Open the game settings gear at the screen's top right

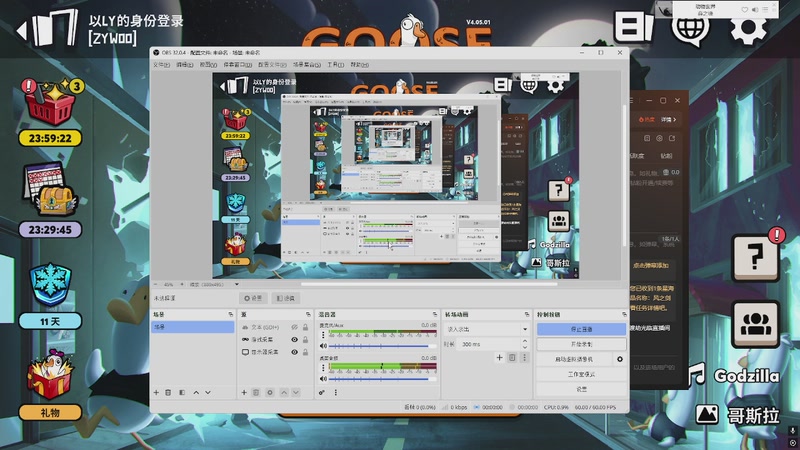747,28
